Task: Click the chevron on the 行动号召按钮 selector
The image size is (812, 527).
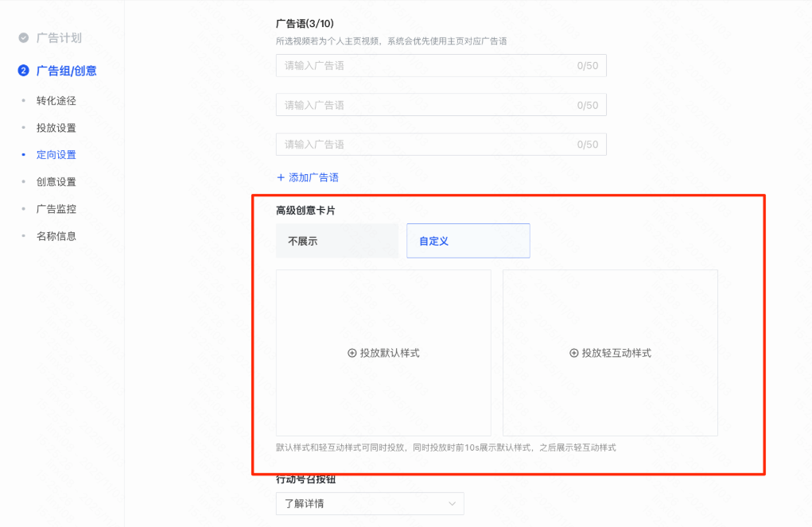Action: click(x=451, y=503)
